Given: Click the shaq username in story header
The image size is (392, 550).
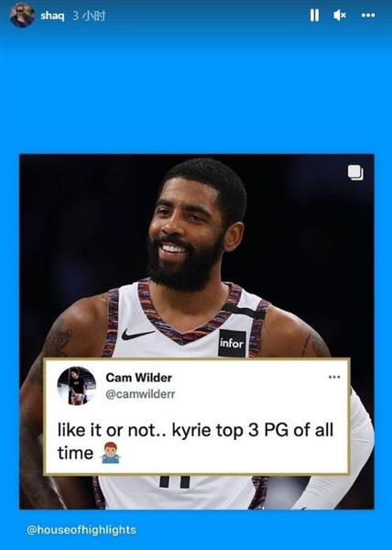Looking at the screenshot, I should 52,16.
